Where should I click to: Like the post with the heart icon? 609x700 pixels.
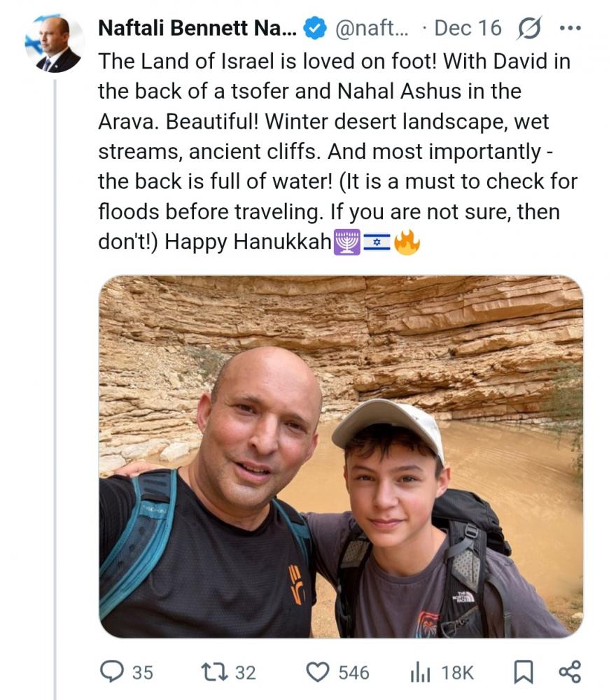pyautogui.click(x=318, y=673)
